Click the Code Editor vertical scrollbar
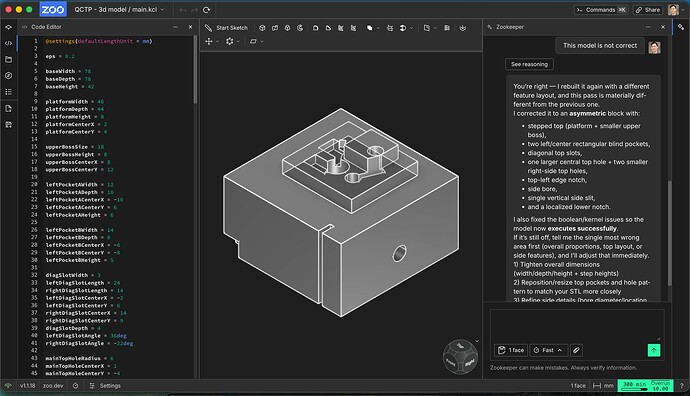The width and height of the screenshot is (690, 396). coord(195,70)
